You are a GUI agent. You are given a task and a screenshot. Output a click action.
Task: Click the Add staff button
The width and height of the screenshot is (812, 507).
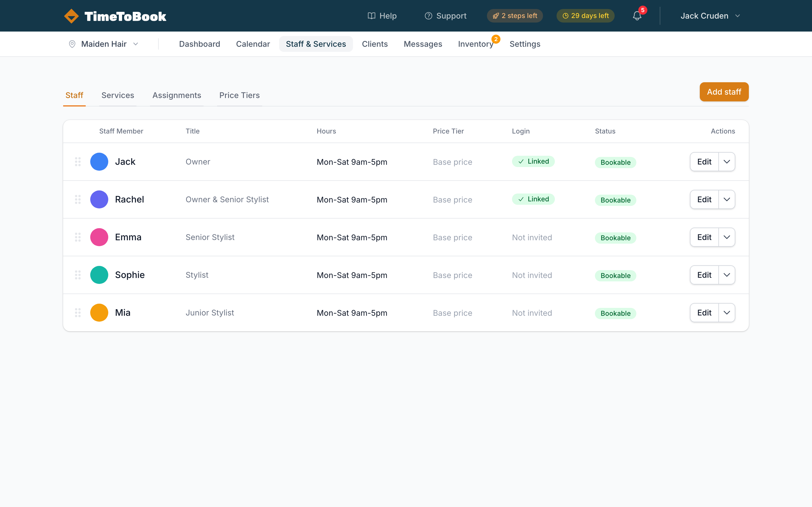[724, 92]
